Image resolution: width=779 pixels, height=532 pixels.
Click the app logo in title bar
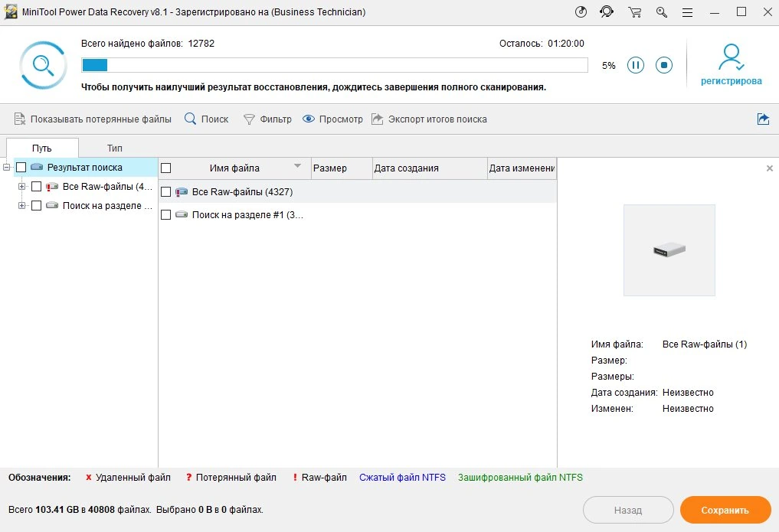point(11,12)
